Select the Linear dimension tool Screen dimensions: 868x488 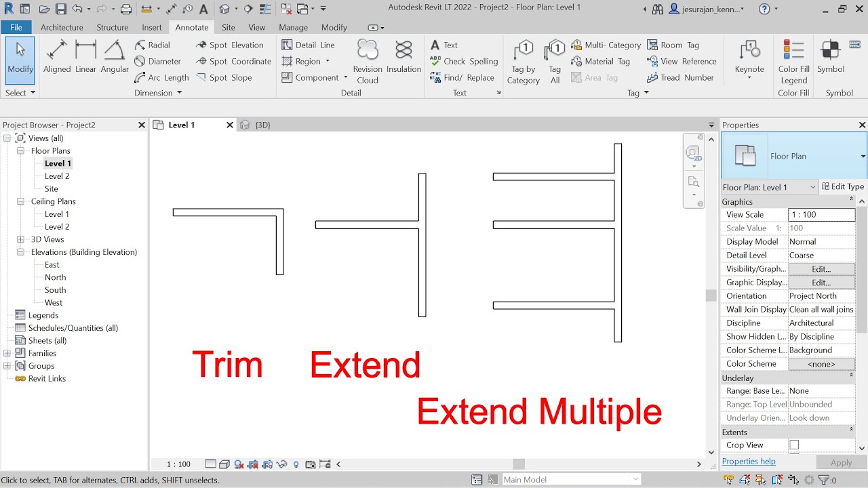[85, 57]
